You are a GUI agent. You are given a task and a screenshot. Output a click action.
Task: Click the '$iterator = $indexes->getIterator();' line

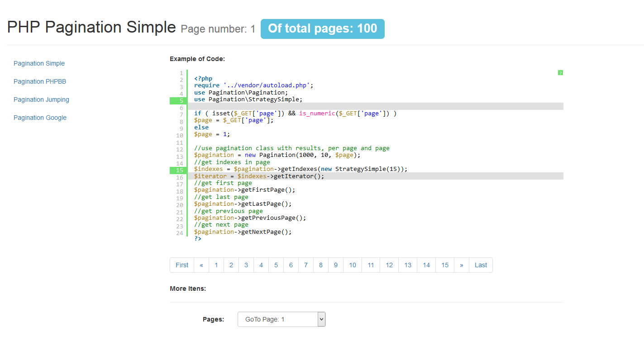coord(259,176)
